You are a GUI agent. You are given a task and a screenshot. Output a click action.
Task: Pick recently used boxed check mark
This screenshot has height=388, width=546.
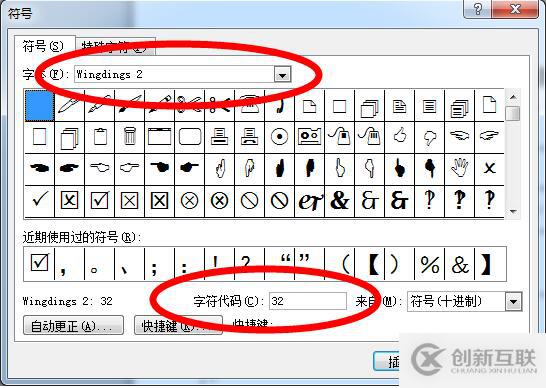tap(39, 264)
